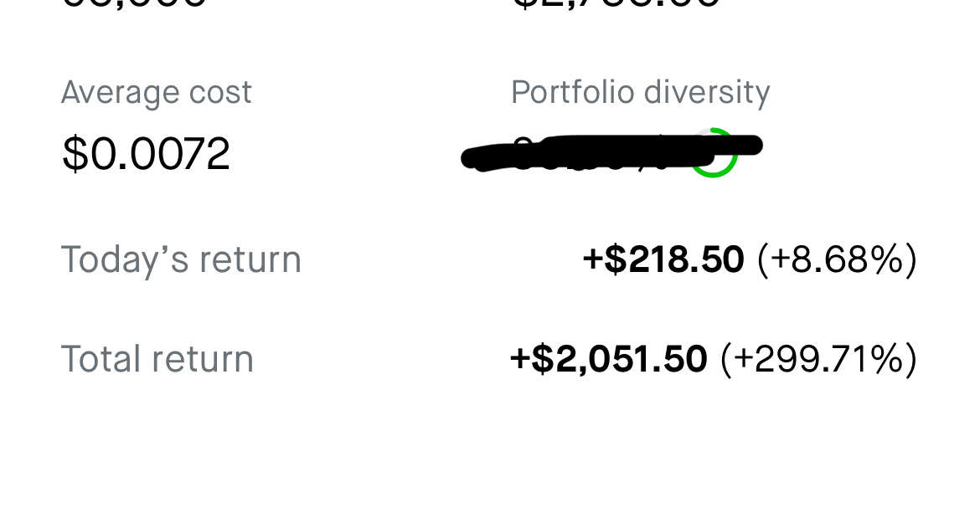Select the Average cost label
Screen dimensions: 980x513
(x=157, y=93)
